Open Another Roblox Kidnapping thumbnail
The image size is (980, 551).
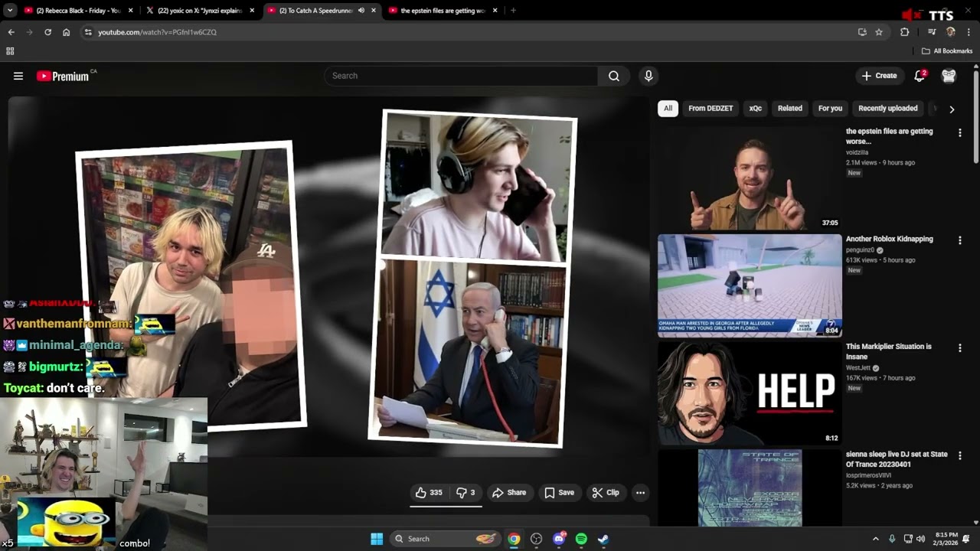(750, 285)
